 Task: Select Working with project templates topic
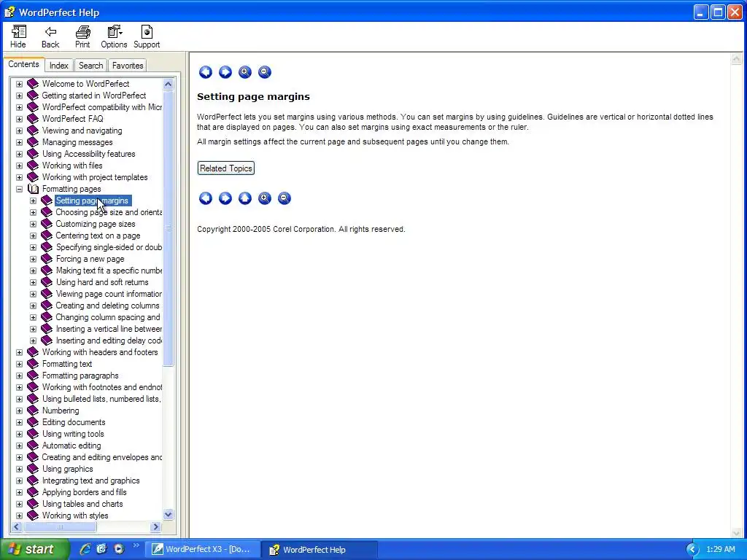[95, 177]
